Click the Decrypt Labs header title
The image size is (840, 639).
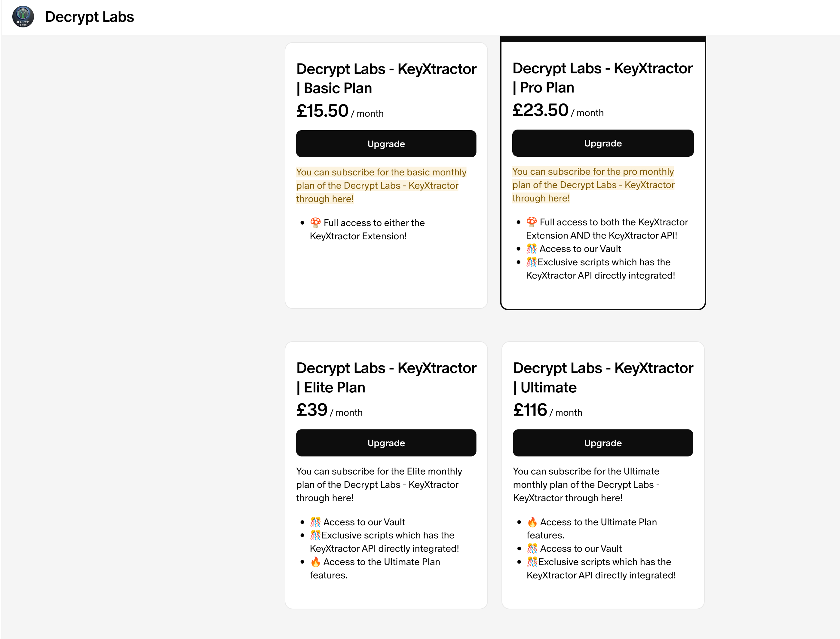pos(89,17)
